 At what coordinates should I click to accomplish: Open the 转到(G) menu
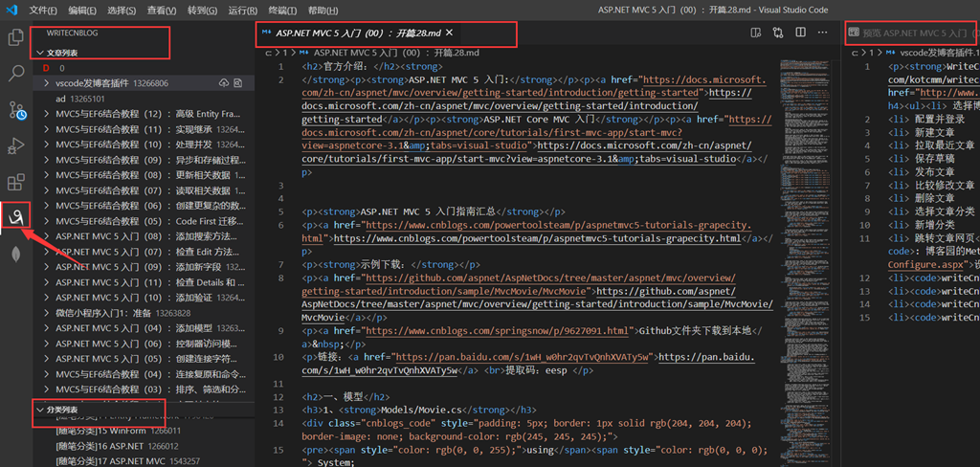point(203,10)
